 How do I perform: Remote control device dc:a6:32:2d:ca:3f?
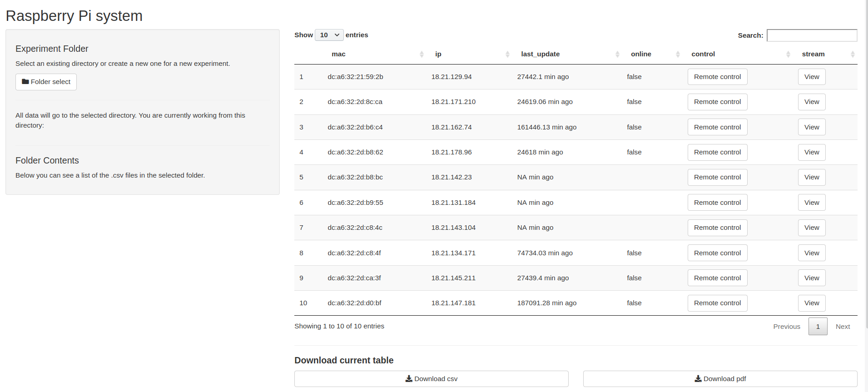pos(717,278)
